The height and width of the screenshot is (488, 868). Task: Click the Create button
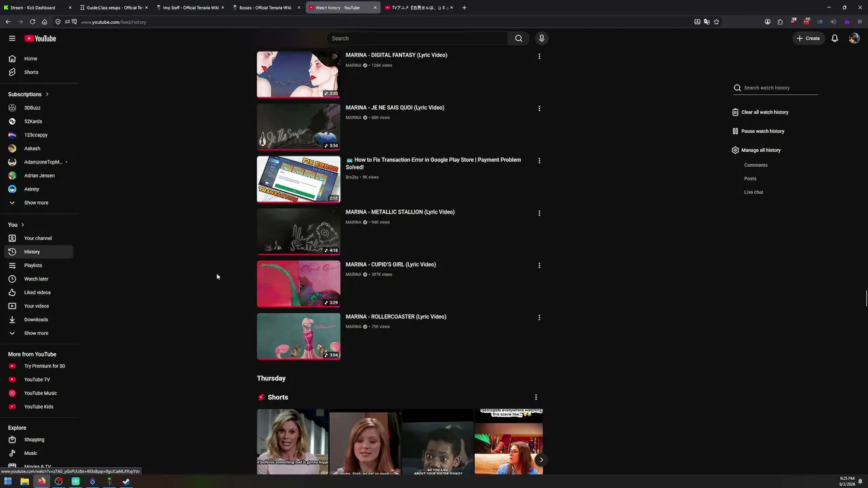click(x=808, y=39)
